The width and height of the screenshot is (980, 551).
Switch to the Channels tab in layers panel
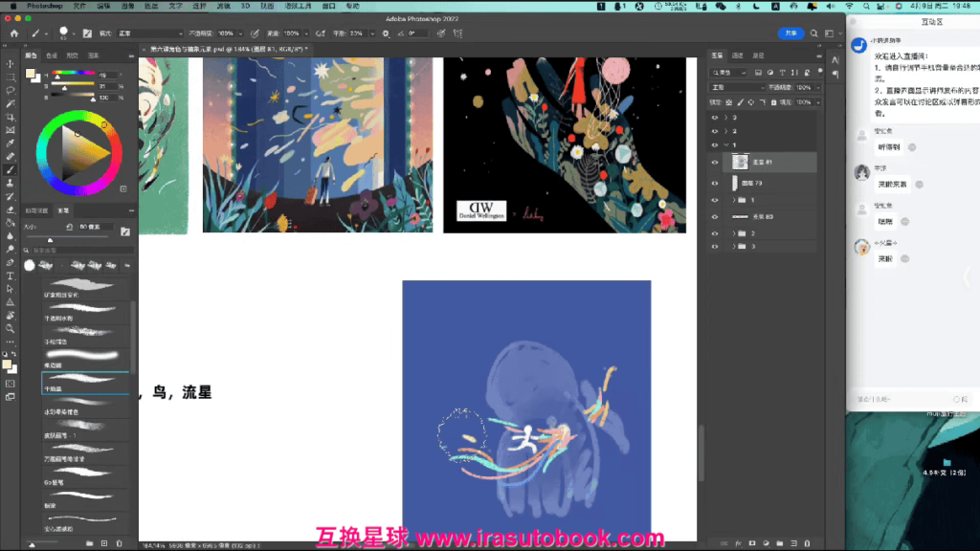coord(738,55)
